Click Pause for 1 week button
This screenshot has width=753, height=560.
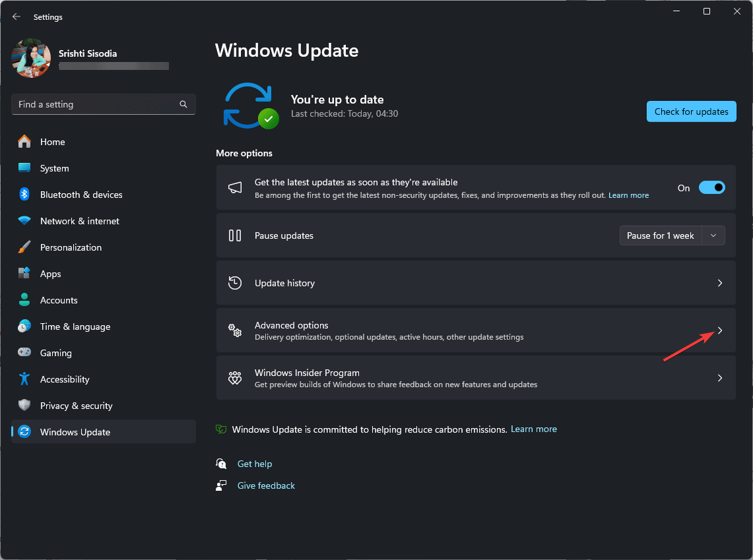[661, 235]
